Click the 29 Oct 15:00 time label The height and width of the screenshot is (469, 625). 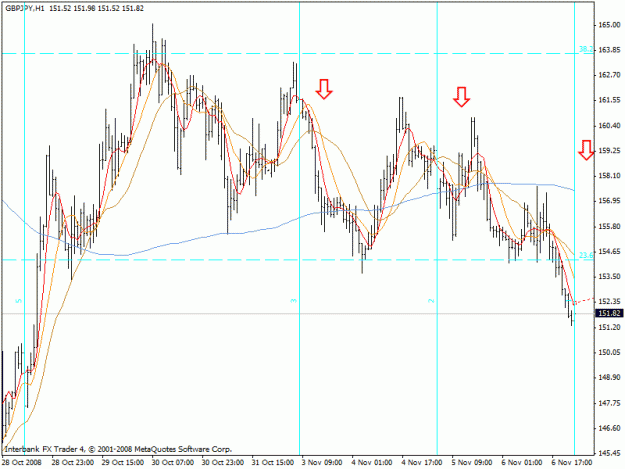(x=123, y=463)
